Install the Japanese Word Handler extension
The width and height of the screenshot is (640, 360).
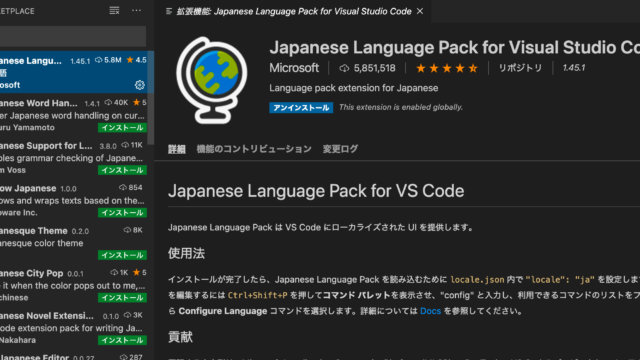[x=122, y=128]
